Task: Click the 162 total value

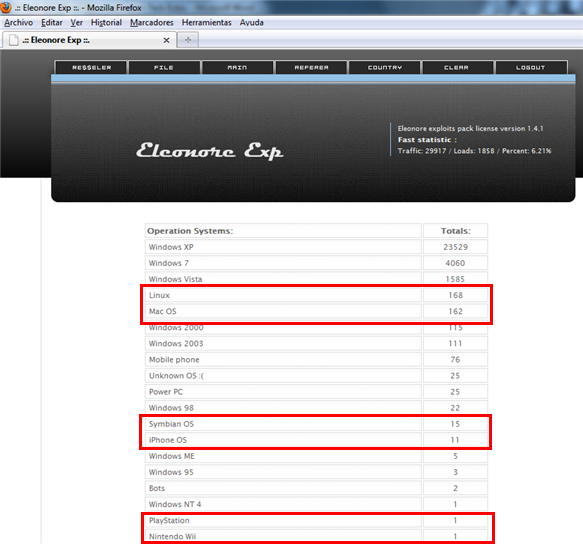Action: click(x=455, y=311)
